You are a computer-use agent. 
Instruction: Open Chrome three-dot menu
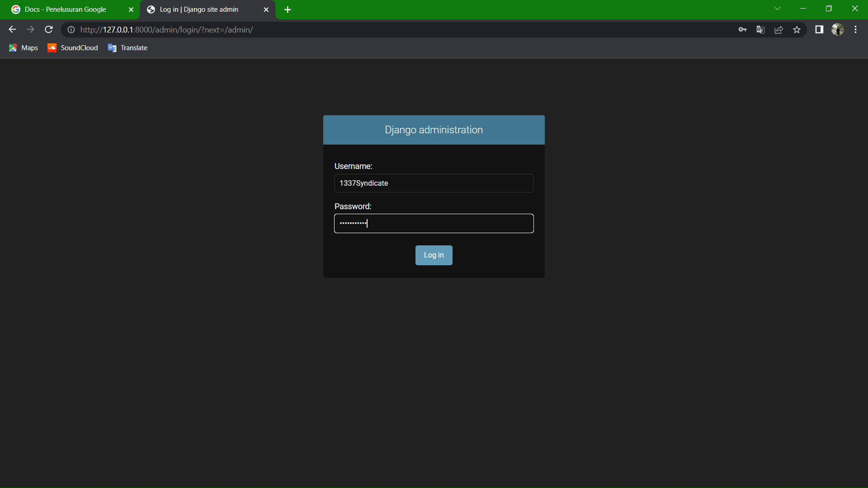coord(855,30)
